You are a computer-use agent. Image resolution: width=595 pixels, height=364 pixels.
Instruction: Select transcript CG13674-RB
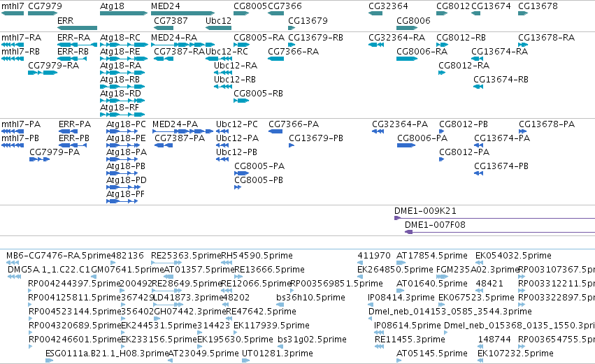click(501, 80)
